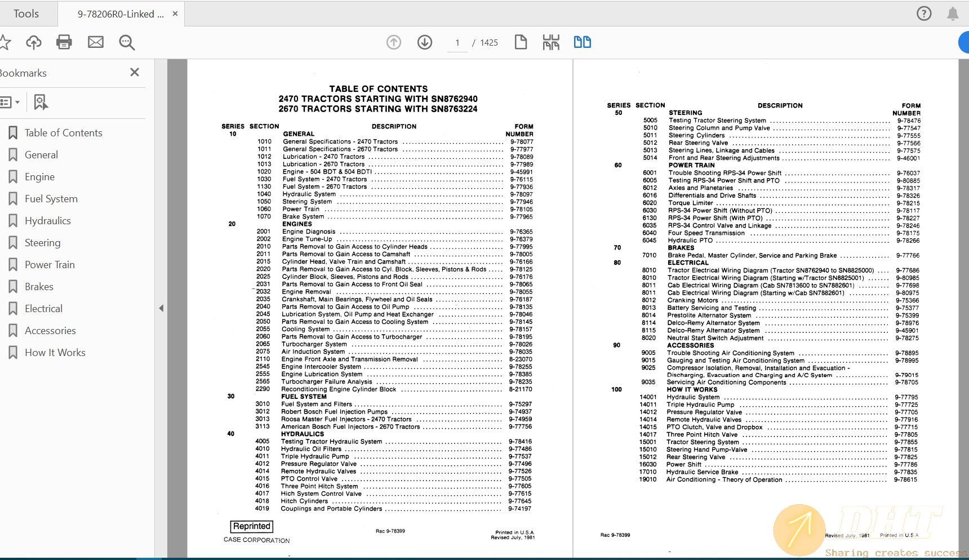Open the bookmark options dropdown arrow
This screenshot has width=969, height=560.
pyautogui.click(x=19, y=102)
